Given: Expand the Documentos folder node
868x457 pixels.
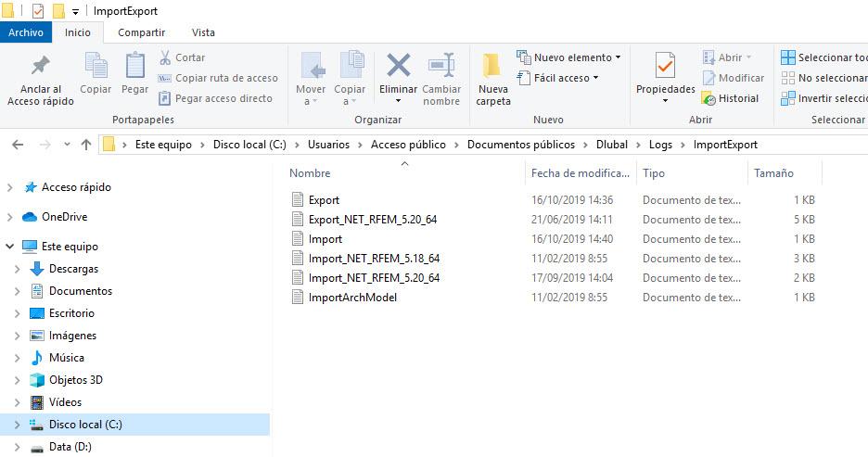Looking at the screenshot, I should (x=18, y=291).
